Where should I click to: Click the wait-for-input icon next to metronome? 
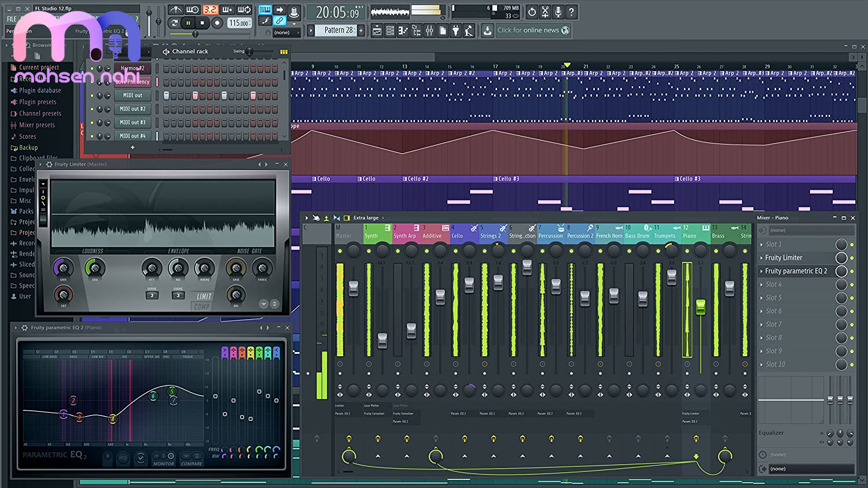point(193,10)
